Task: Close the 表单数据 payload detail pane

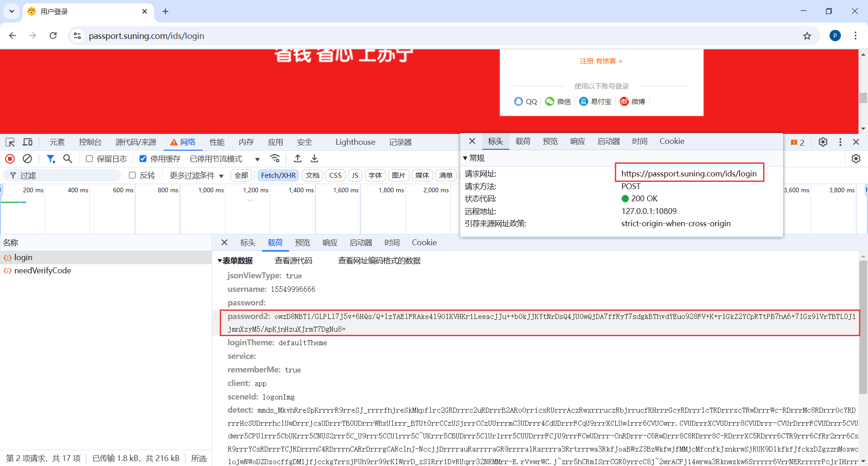Action: coord(224,243)
